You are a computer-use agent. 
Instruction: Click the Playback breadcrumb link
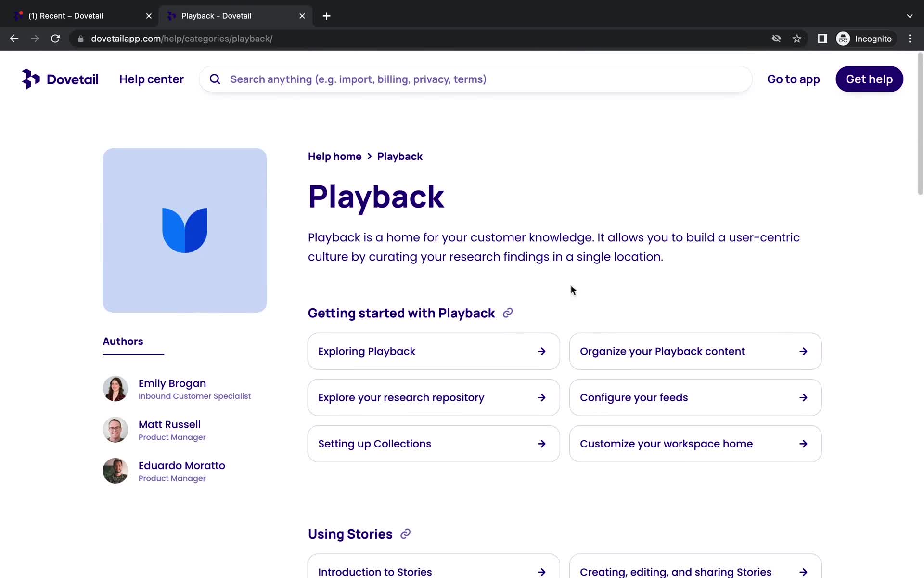click(x=400, y=157)
